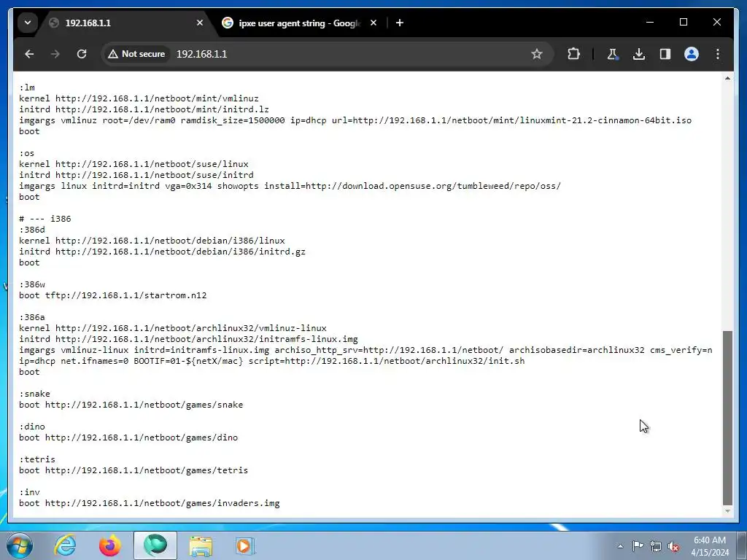Open Chrome Labs flask icon
Screen dimensions: 747x560
(x=613, y=54)
